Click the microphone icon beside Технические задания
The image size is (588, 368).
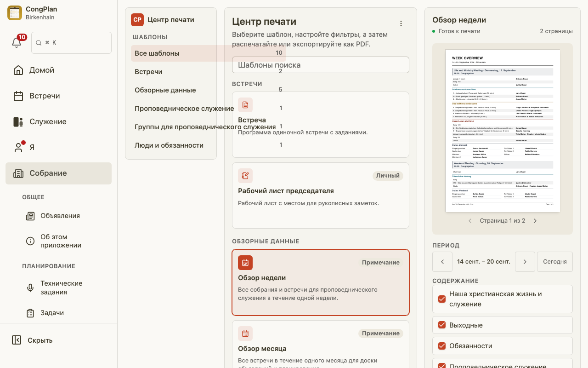(30, 288)
